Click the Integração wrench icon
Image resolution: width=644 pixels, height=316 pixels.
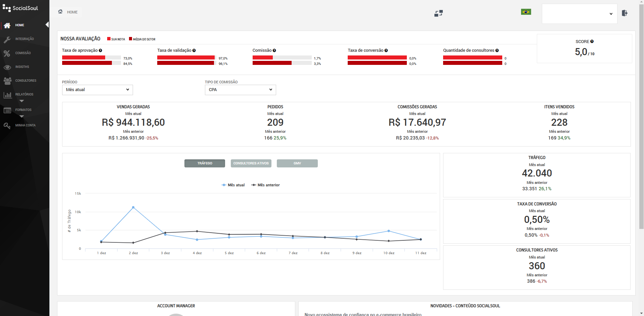point(7,39)
